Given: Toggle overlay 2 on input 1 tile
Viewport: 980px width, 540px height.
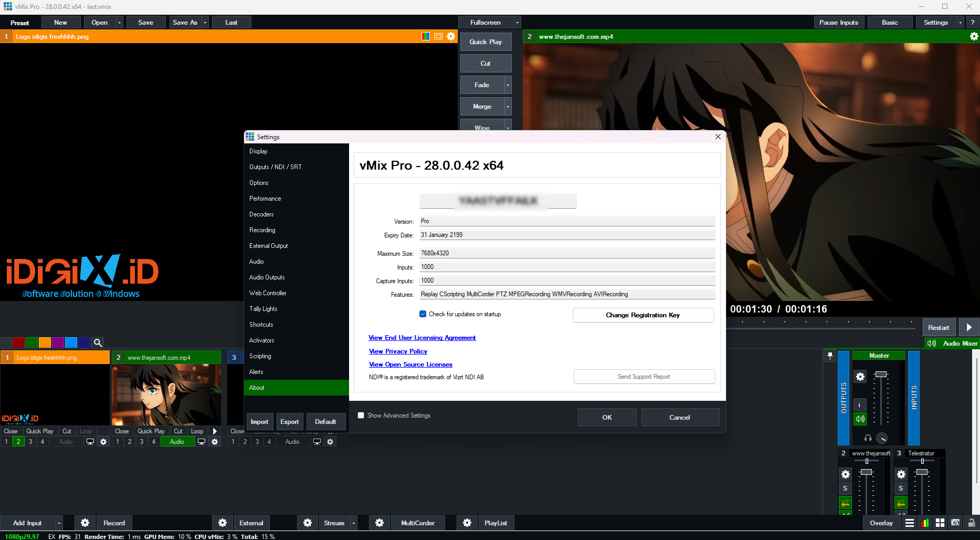Looking at the screenshot, I should [x=18, y=442].
